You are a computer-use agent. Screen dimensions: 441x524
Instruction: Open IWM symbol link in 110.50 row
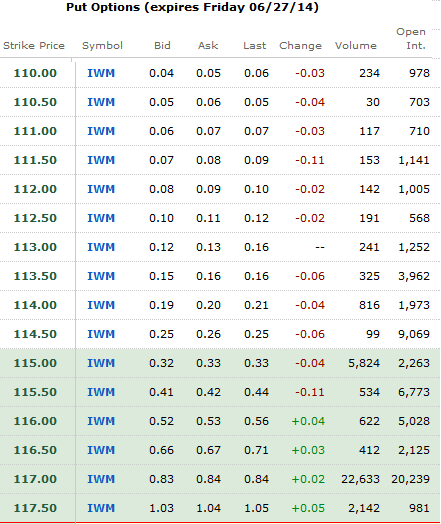[101, 102]
